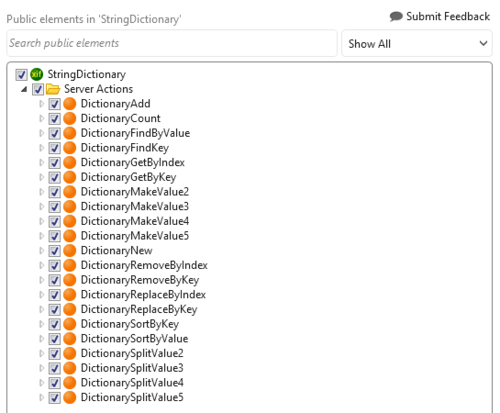The image size is (500, 413).
Task: Expand the DictionaryReplaceByKey tree node
Action: [x=41, y=309]
